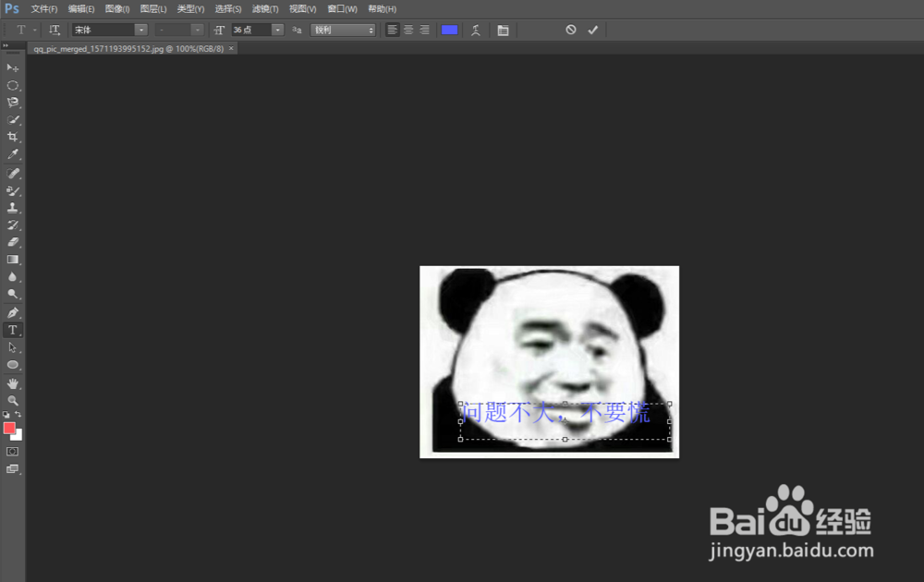Viewport: 924px width, 582px height.
Task: Center align the text
Action: 408,30
